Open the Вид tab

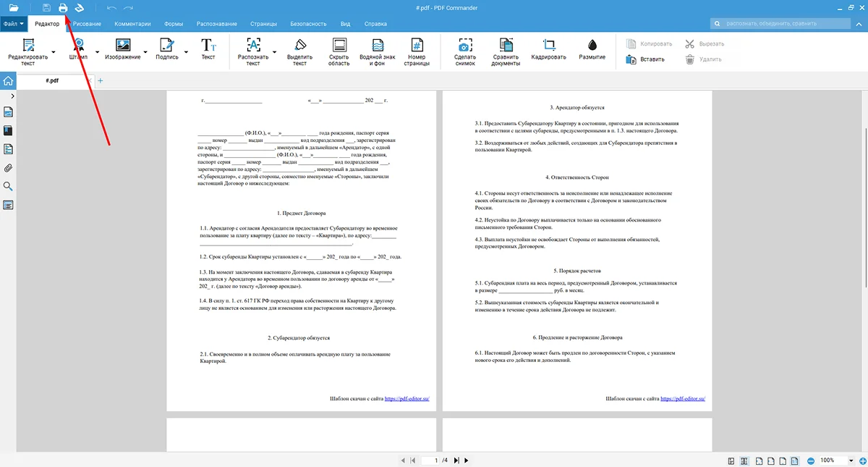pos(345,24)
